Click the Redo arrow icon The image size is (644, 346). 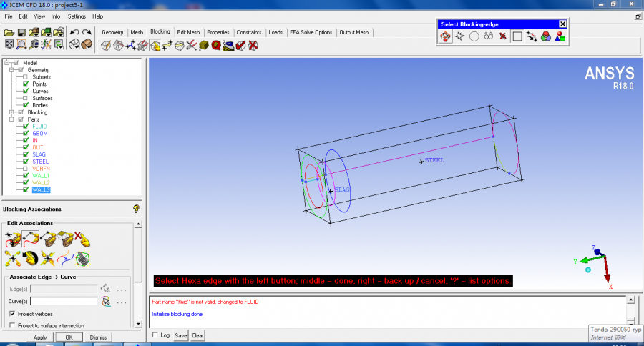87,32
